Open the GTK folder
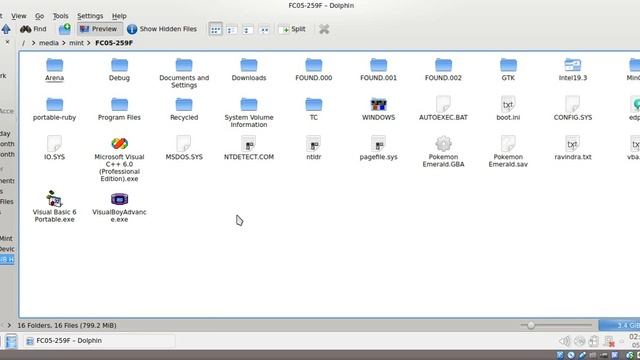Image resolution: width=640 pixels, height=360 pixels. (508, 69)
